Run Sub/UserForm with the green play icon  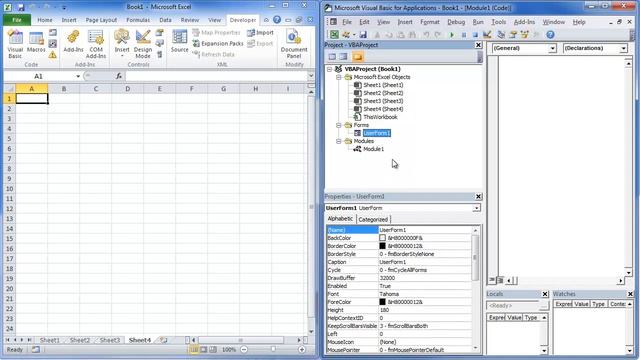pyautogui.click(x=451, y=35)
